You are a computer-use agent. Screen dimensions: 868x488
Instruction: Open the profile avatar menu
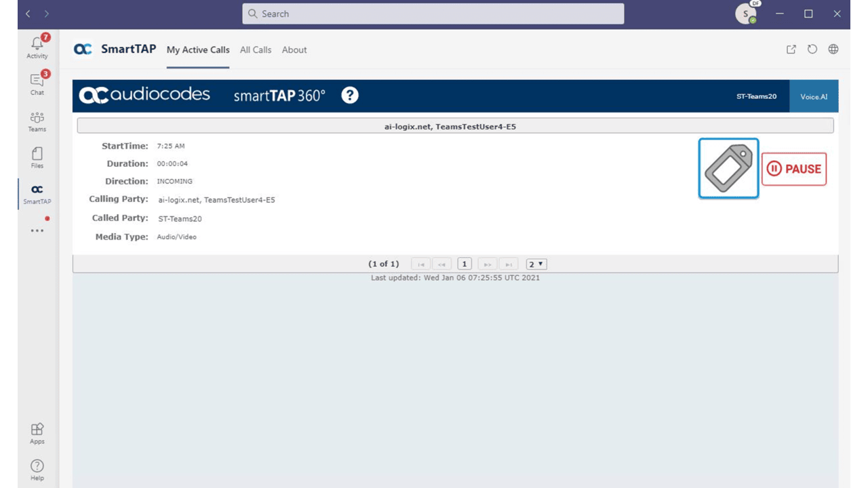point(747,14)
